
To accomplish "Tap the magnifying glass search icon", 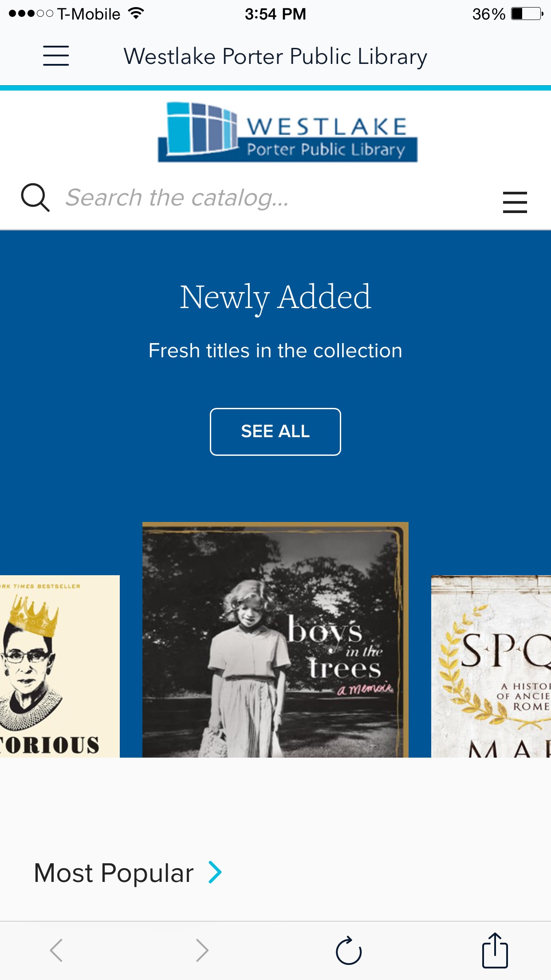I will coord(35,198).
